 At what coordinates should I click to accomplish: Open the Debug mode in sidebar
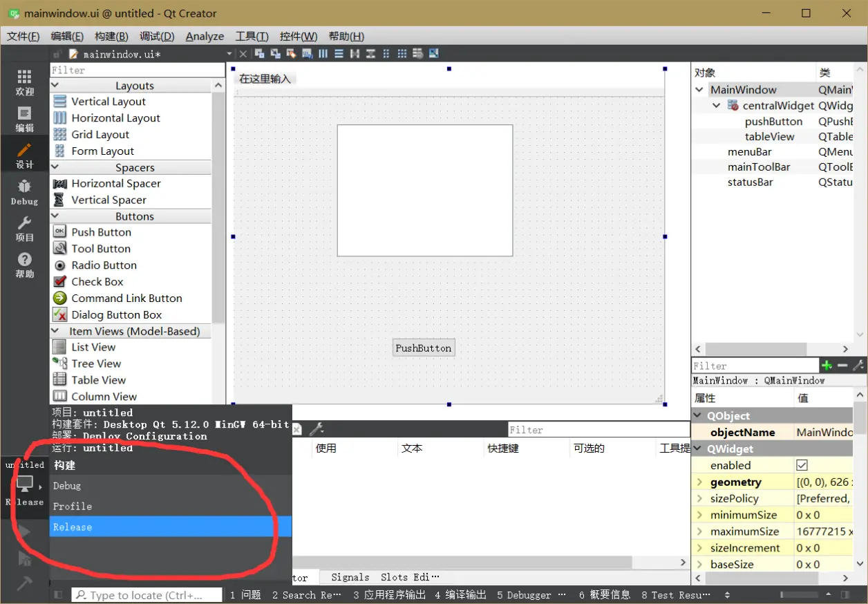tap(24, 192)
